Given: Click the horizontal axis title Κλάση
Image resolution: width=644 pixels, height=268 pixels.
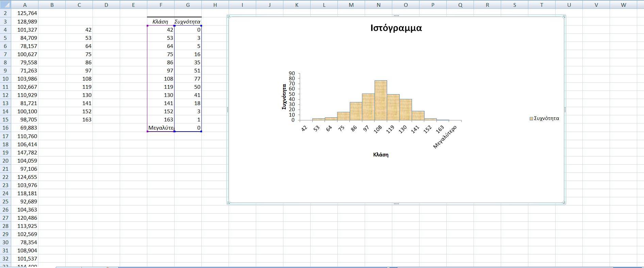Looking at the screenshot, I should (381, 155).
